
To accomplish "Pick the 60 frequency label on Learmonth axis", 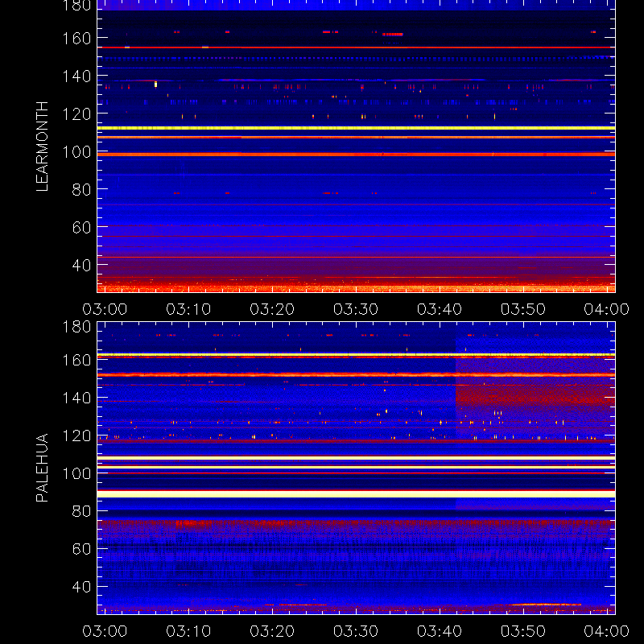I will (x=82, y=228).
